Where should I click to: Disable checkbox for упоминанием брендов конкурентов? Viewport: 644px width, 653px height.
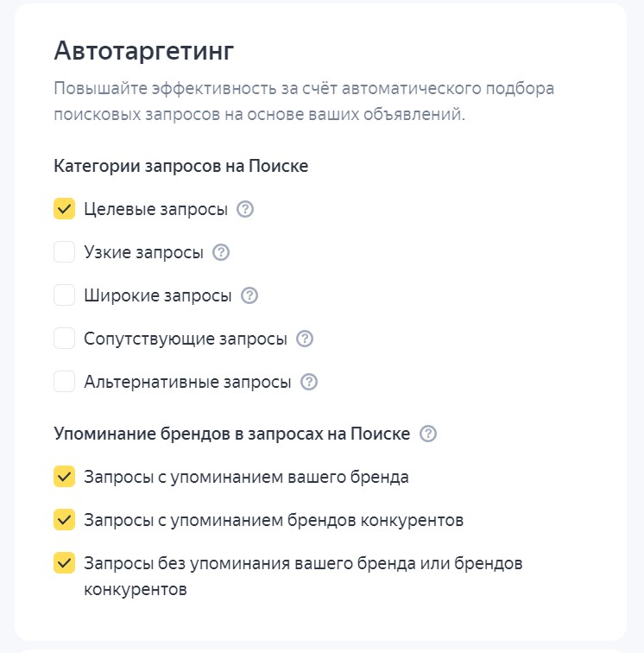point(64,520)
